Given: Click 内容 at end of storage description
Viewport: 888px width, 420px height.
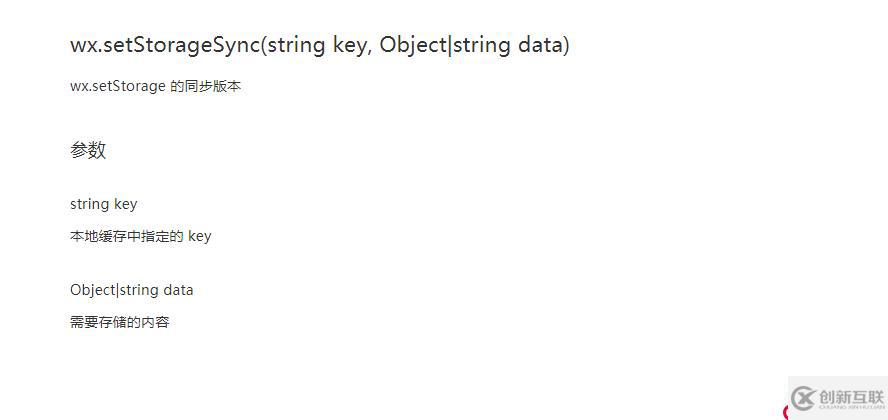Looking at the screenshot, I should click(155, 323).
